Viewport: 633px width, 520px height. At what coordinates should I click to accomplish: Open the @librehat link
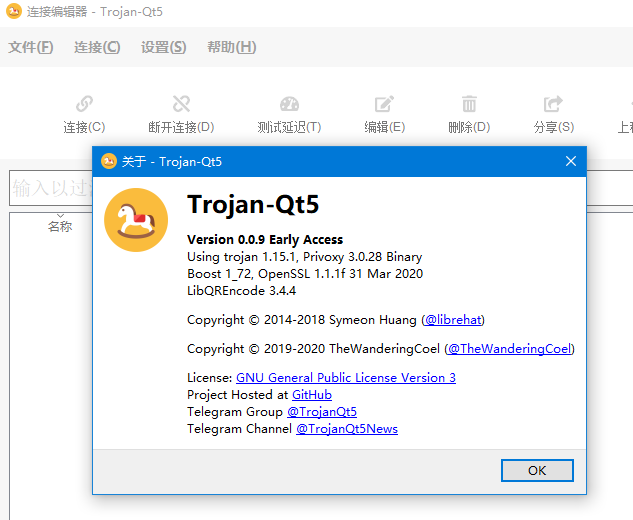(453, 320)
